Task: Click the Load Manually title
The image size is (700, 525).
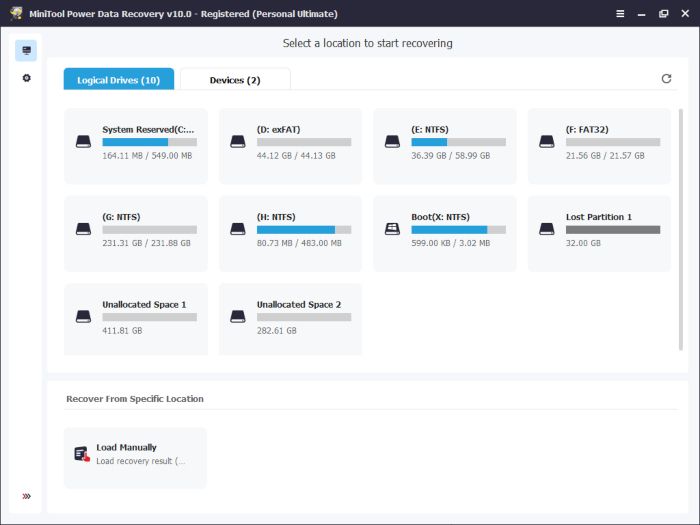Action: [126, 447]
